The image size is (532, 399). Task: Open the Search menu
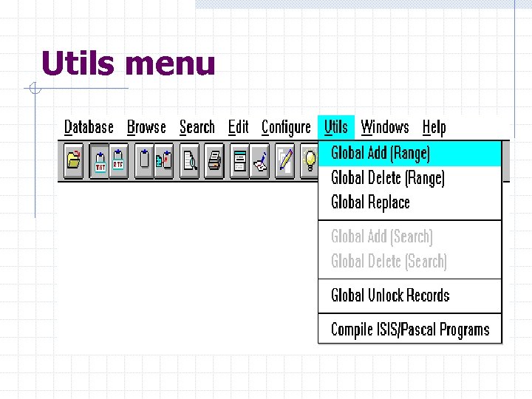(x=197, y=127)
